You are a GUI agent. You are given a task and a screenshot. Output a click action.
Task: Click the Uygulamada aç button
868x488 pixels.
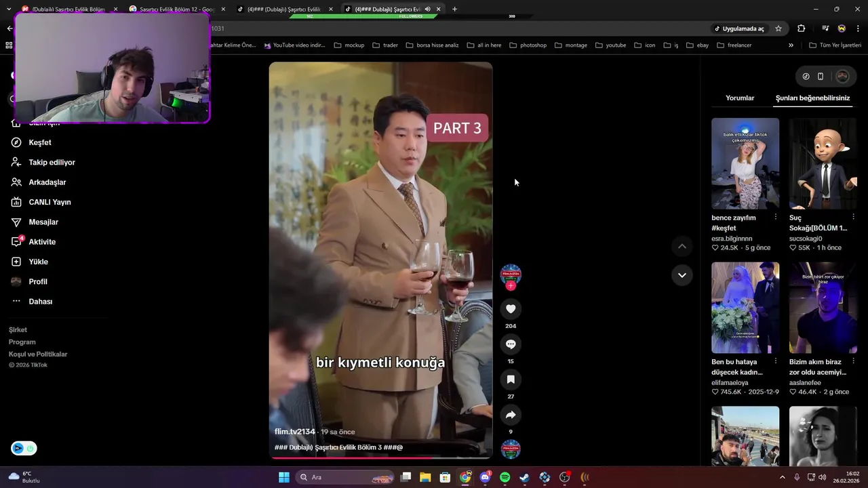[x=739, y=28]
